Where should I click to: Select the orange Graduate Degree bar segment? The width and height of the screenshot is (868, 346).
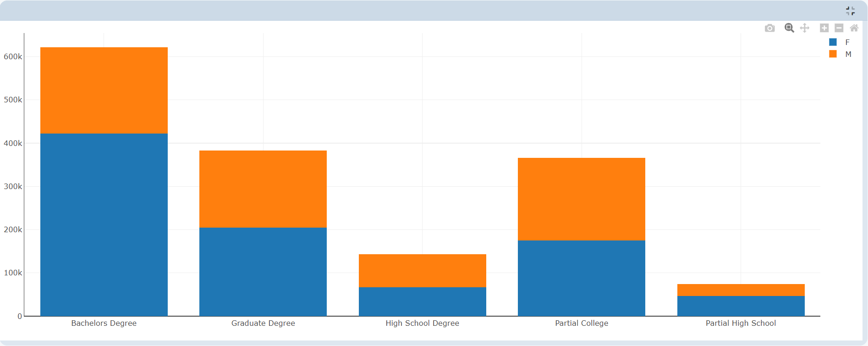(263, 189)
